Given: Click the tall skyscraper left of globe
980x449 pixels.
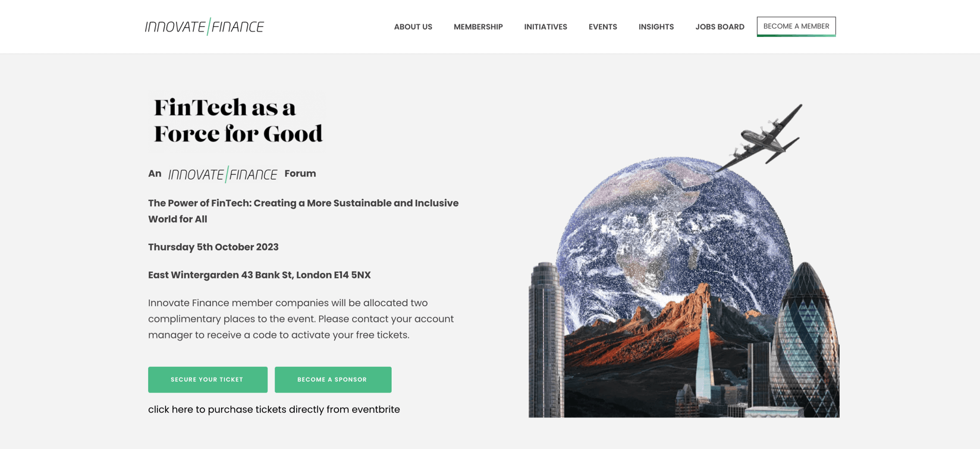Looking at the screenshot, I should (x=546, y=340).
